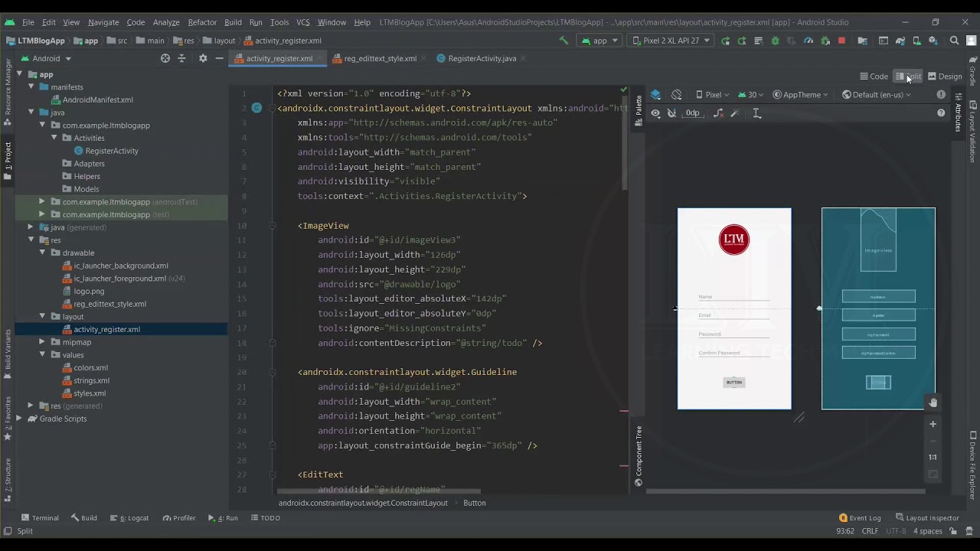Screen dimensions: 980x551
Task: Toggle the Palette side panel
Action: (639, 112)
